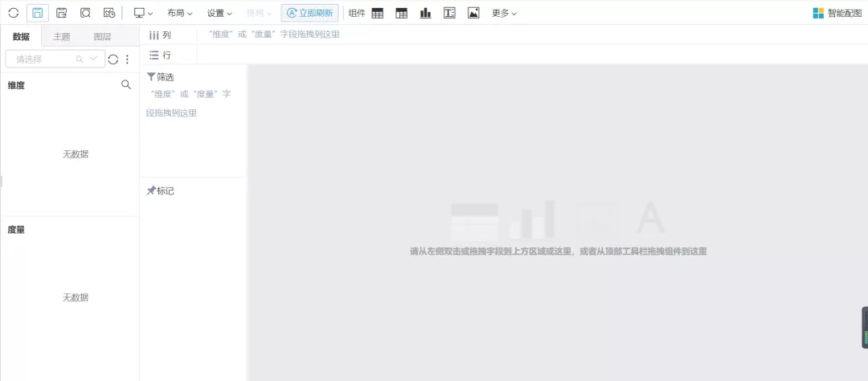Click the scheduled snapshot icon with clock

coord(109,13)
